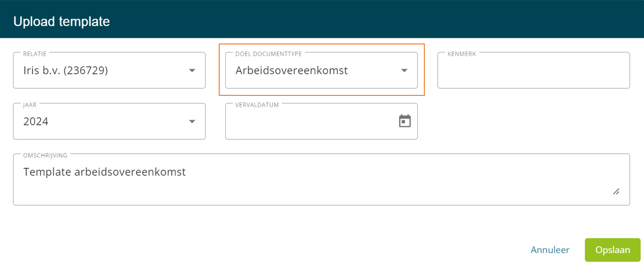Click the RELATIE field label

(35, 54)
